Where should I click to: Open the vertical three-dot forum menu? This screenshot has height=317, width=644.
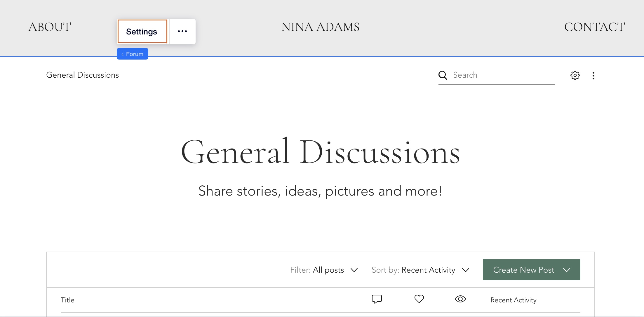[x=593, y=76]
